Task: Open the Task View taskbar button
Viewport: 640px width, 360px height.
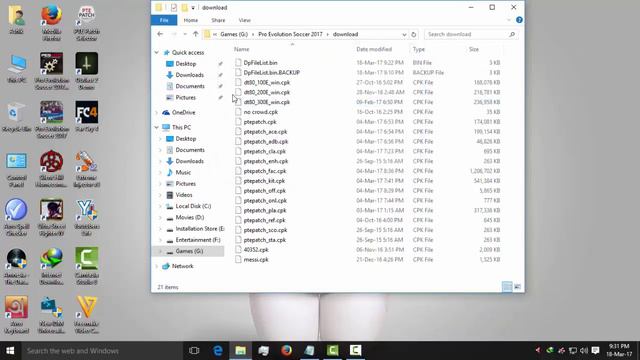Action: pos(194,350)
